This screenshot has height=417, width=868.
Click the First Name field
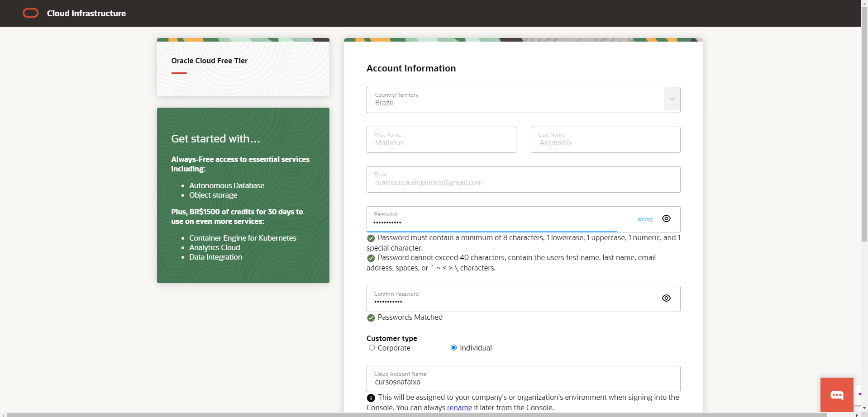(x=441, y=140)
